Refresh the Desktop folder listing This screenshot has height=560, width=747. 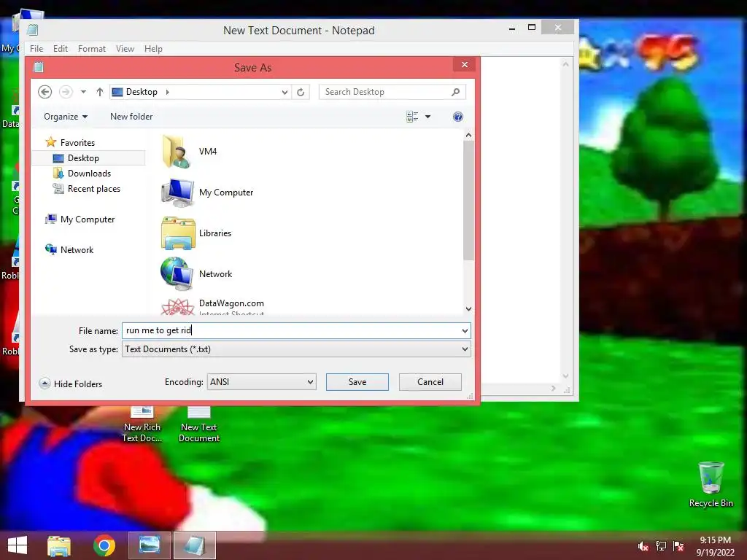(301, 92)
